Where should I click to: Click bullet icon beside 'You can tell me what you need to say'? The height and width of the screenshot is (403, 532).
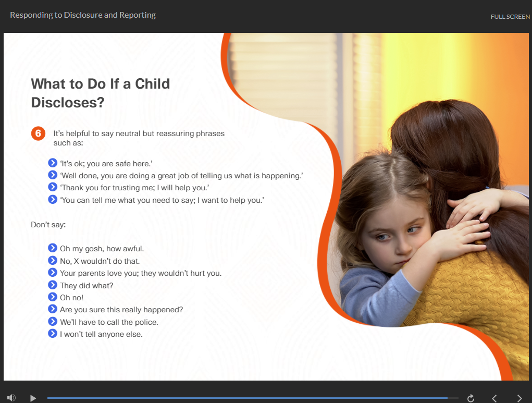pyautogui.click(x=53, y=199)
